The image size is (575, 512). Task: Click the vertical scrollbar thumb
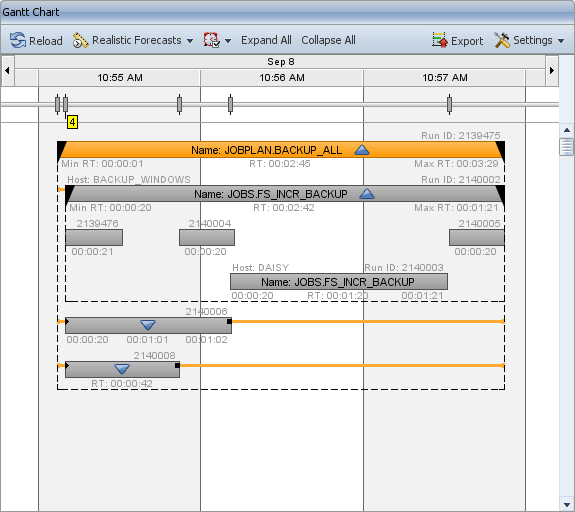(x=567, y=147)
